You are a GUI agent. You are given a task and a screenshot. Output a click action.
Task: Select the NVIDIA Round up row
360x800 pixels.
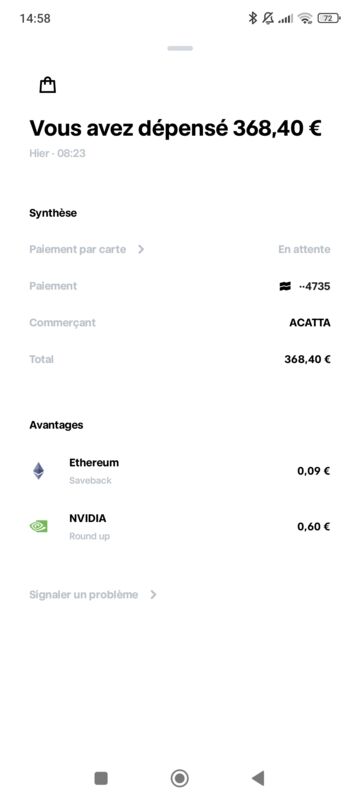pyautogui.click(x=180, y=527)
